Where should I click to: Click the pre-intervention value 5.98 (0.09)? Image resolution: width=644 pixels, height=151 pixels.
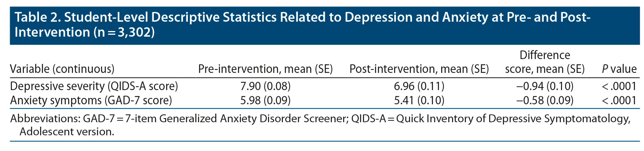tap(265, 101)
